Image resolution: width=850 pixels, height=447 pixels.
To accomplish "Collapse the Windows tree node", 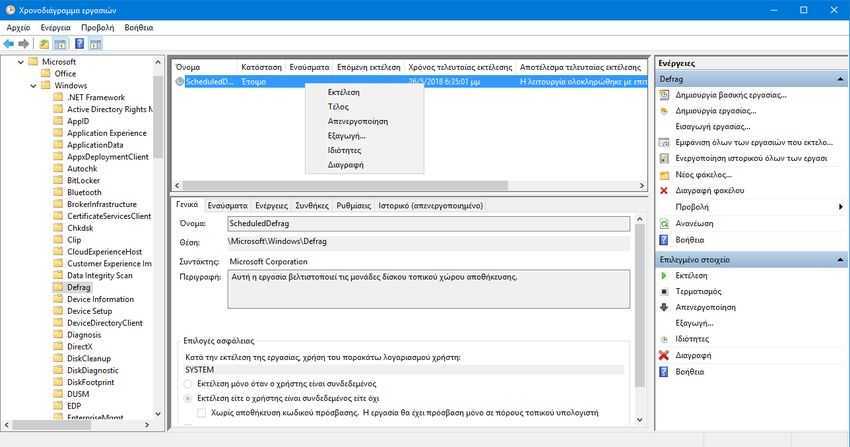I will pyautogui.click(x=33, y=86).
